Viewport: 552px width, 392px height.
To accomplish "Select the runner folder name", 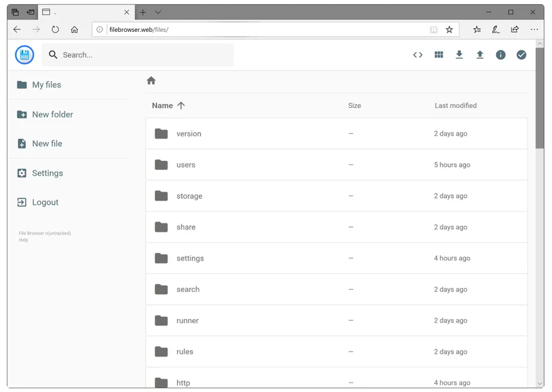I will pos(188,320).
